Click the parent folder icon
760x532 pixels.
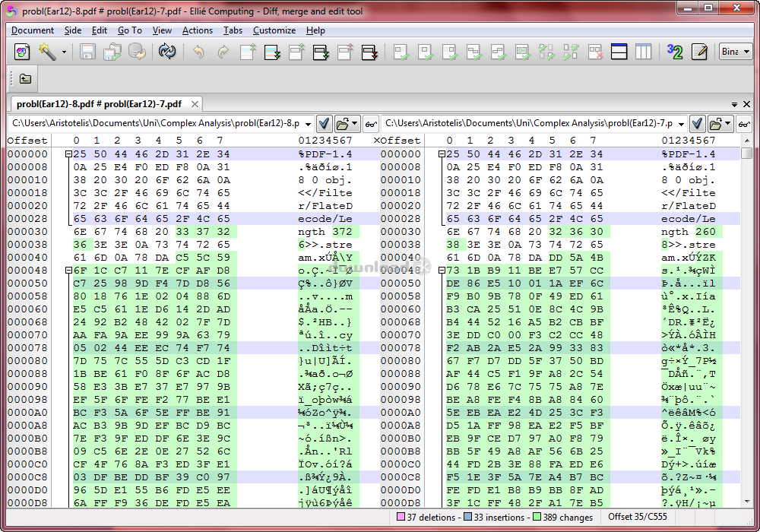(x=25, y=78)
